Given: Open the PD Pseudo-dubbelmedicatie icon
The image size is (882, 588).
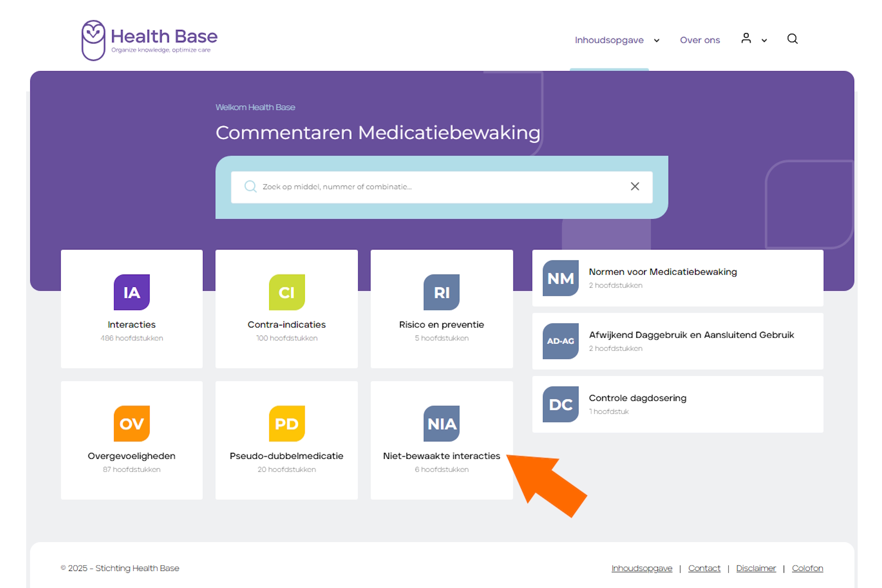Looking at the screenshot, I should [286, 424].
